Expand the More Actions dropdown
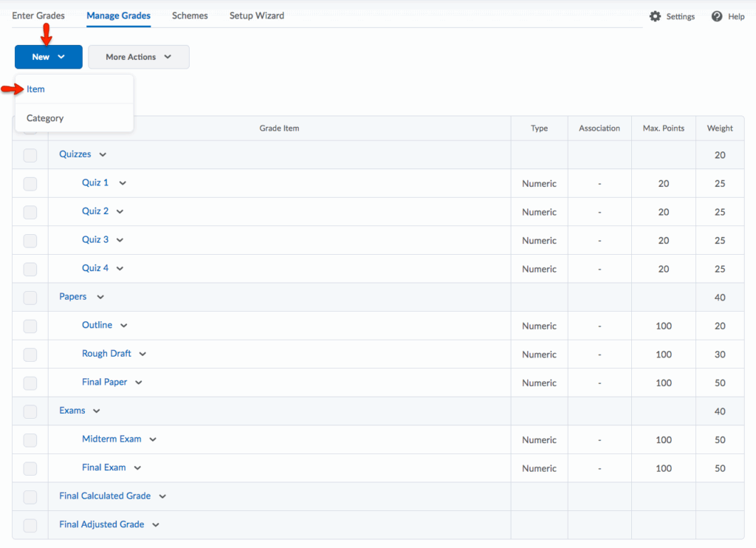756x548 pixels. tap(138, 57)
